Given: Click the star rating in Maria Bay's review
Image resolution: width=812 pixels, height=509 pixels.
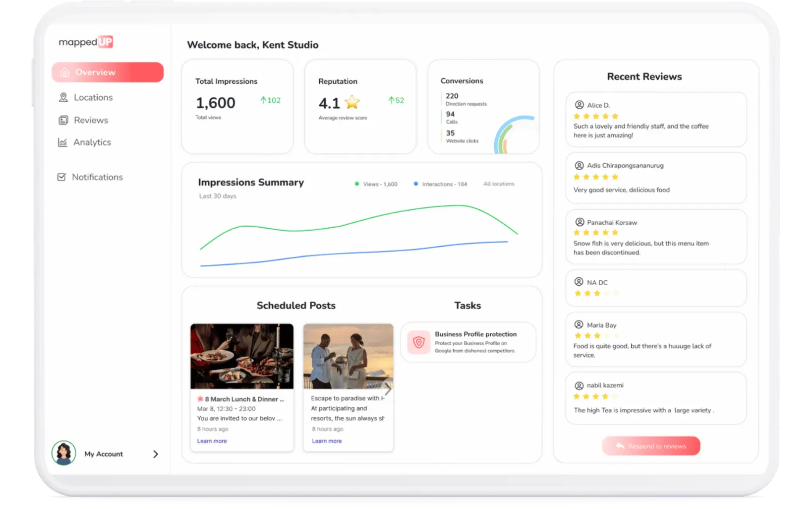Looking at the screenshot, I should pyautogui.click(x=597, y=336).
